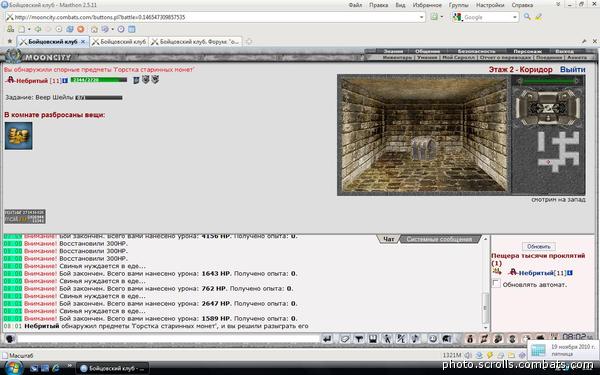Click the chest in the dungeon view

coord(423,148)
